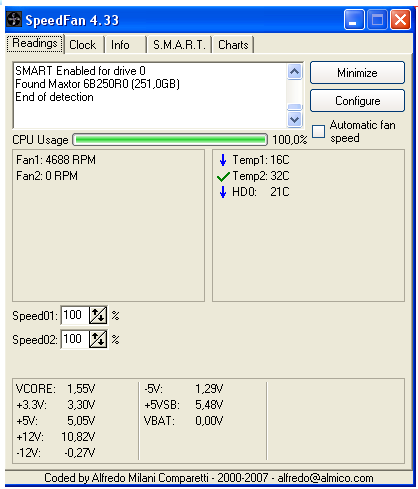Image resolution: width=418 pixels, height=489 pixels.
Task: Click the +3.3V 3,30V voltage value
Action: [81, 405]
